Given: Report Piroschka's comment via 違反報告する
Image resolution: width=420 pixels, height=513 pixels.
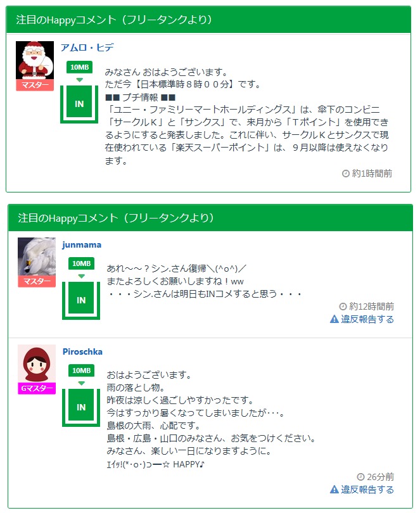Looking at the screenshot, I should [362, 490].
